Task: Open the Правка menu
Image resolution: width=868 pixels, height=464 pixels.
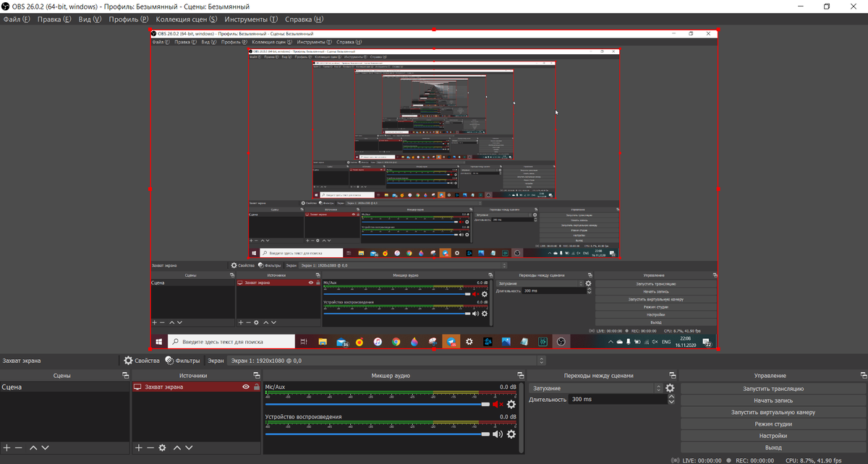Action: tap(54, 19)
